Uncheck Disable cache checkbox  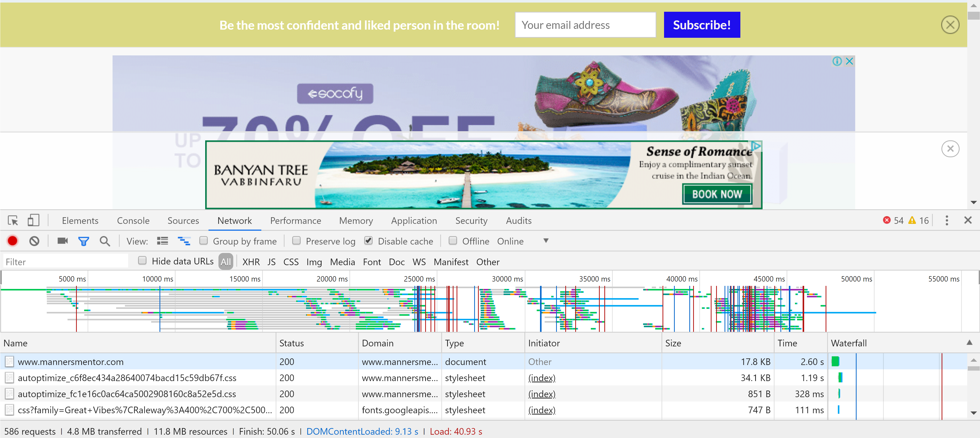tap(368, 240)
